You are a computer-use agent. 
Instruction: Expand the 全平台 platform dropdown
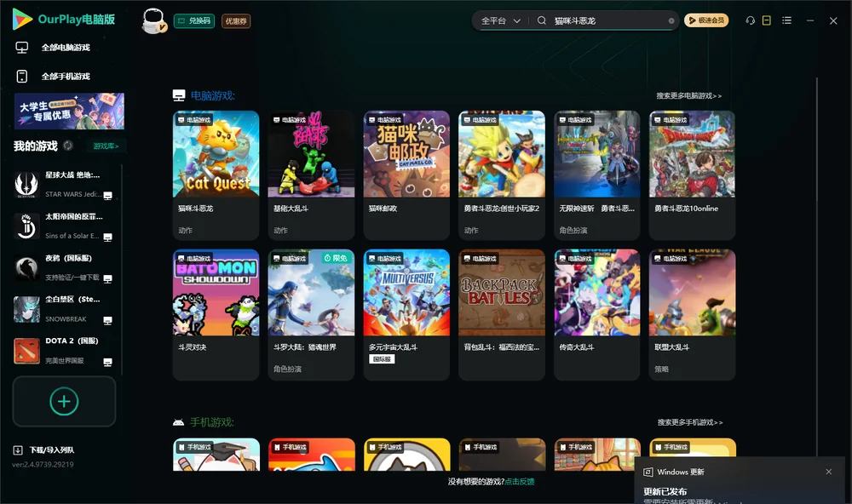coord(500,20)
